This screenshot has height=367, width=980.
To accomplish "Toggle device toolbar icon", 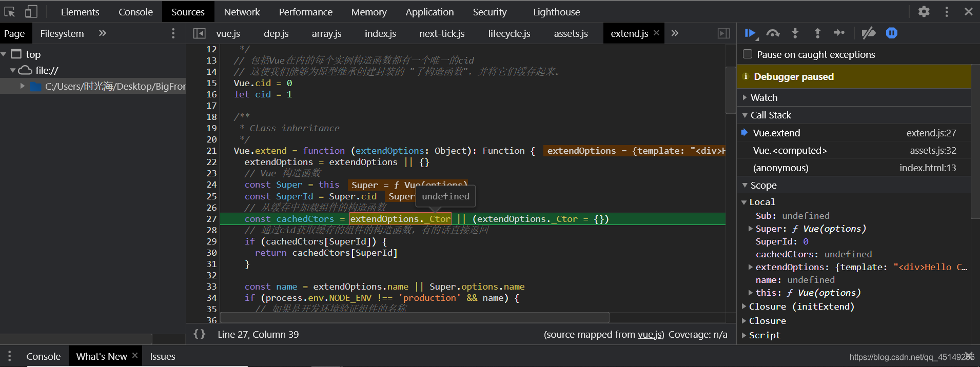I will pyautogui.click(x=31, y=11).
